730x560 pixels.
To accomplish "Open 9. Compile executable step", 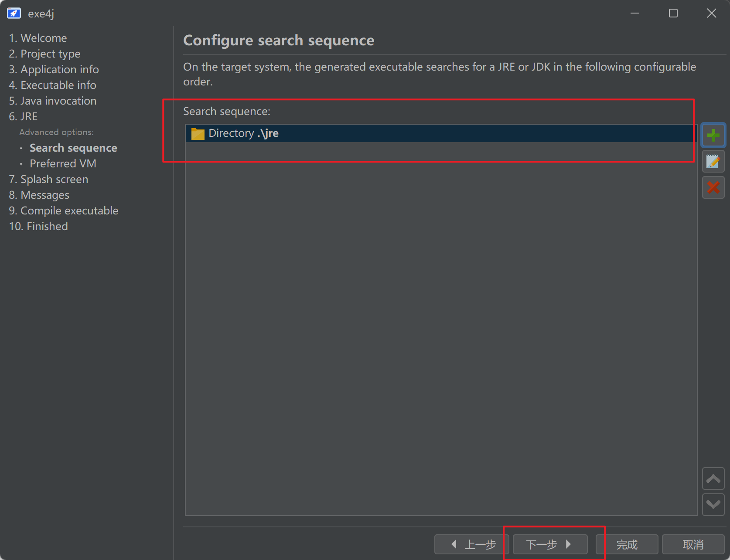I will pyautogui.click(x=64, y=211).
